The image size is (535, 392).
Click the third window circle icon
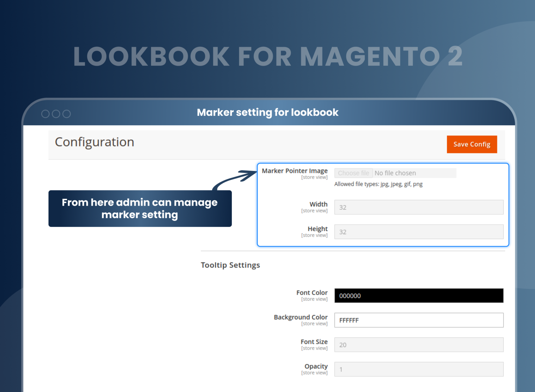pos(66,114)
